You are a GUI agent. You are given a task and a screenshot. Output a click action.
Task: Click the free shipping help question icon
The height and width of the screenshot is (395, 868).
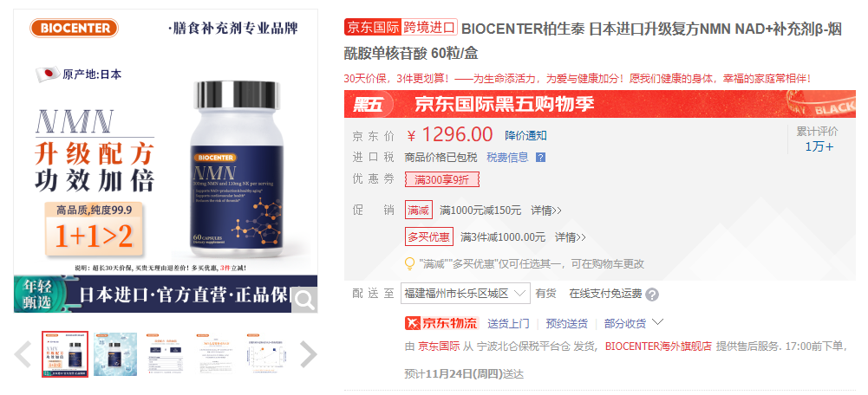click(x=652, y=295)
